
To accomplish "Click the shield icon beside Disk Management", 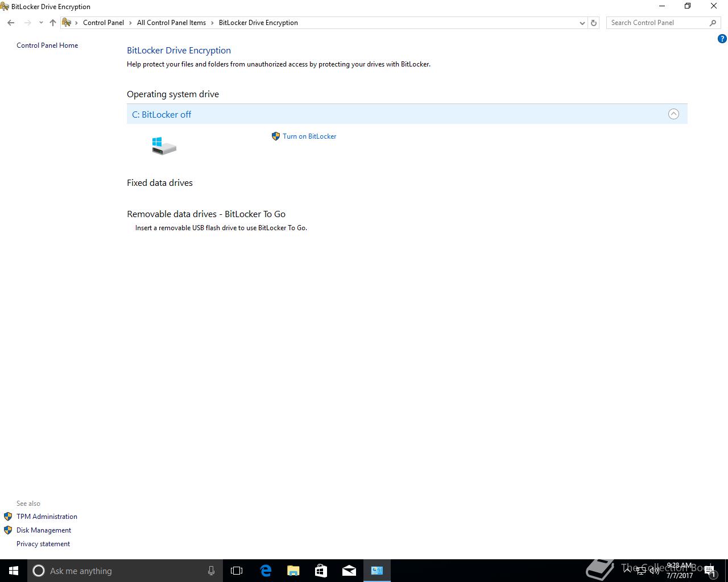I will coord(8,530).
